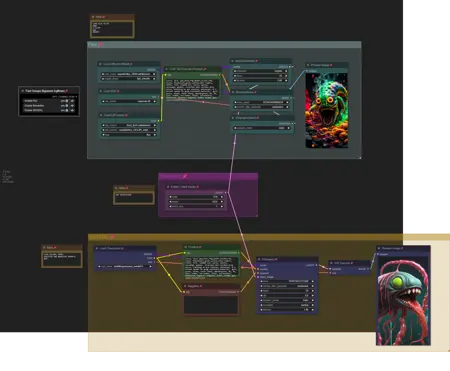Viewport: 450px width, 371px height.
Task: Click the empty Negative prompt text box
Action: [211, 304]
